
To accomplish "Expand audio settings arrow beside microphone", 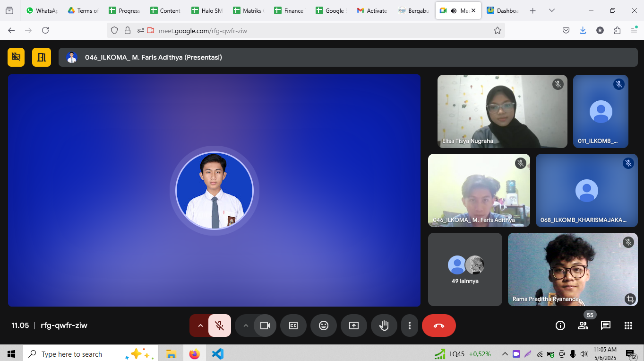I will (x=200, y=326).
